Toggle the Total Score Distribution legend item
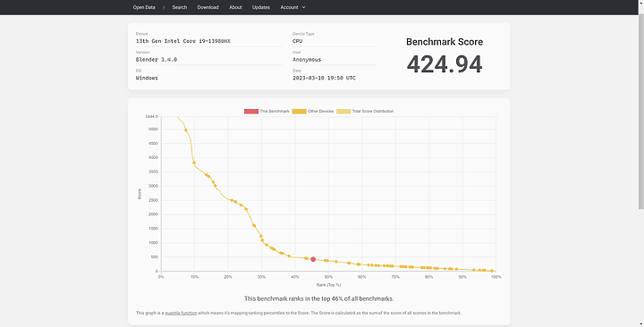Viewport: 644px width, 327px height. click(365, 111)
